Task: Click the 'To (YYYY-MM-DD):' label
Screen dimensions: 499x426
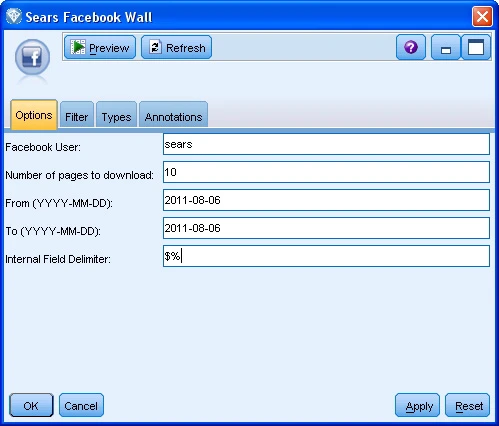Action: pos(53,231)
